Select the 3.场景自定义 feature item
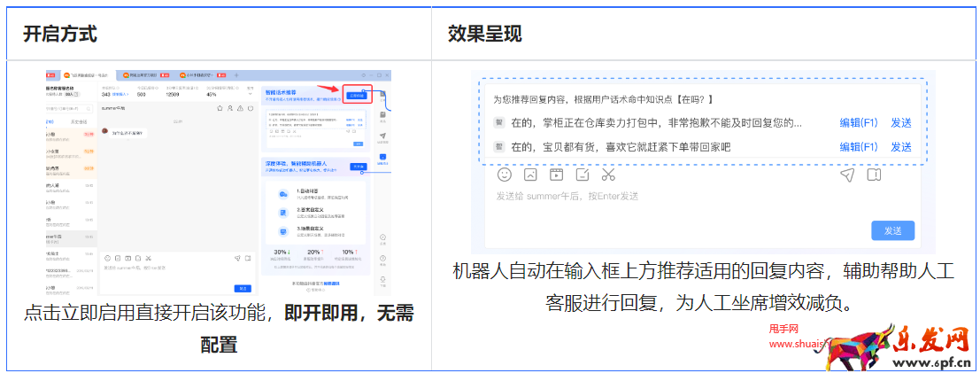This screenshot has height=381, width=980. click(313, 231)
